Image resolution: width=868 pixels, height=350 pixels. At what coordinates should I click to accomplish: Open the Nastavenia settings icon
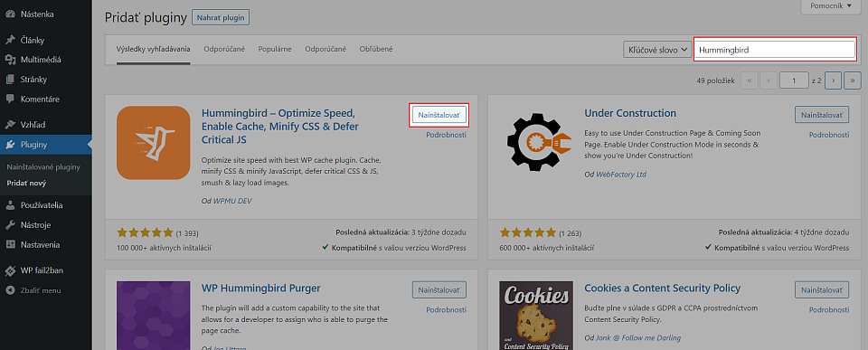pos(10,245)
